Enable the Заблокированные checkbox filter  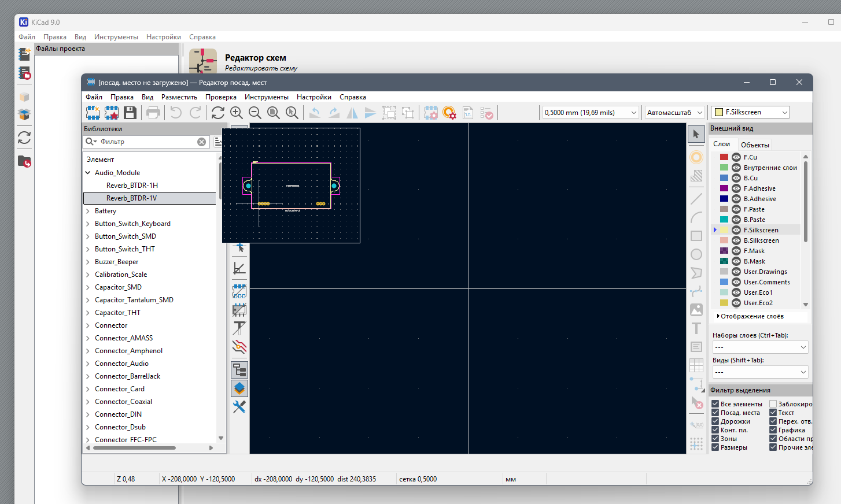coord(773,404)
